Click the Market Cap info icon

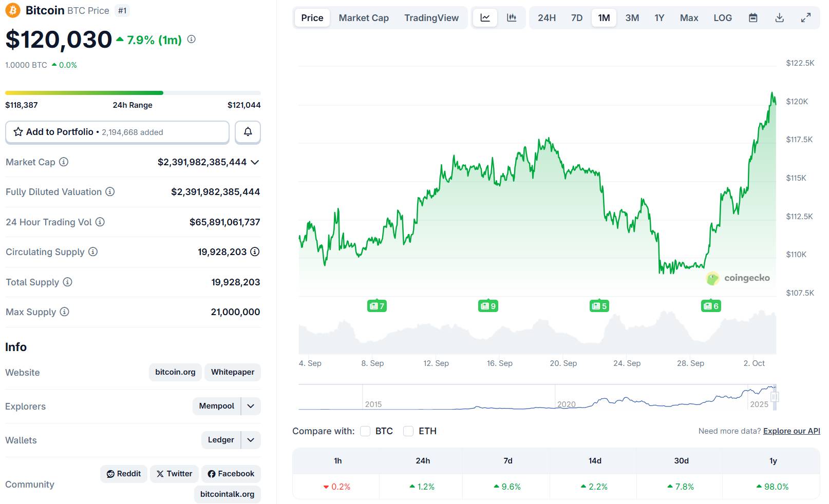pyautogui.click(x=64, y=162)
